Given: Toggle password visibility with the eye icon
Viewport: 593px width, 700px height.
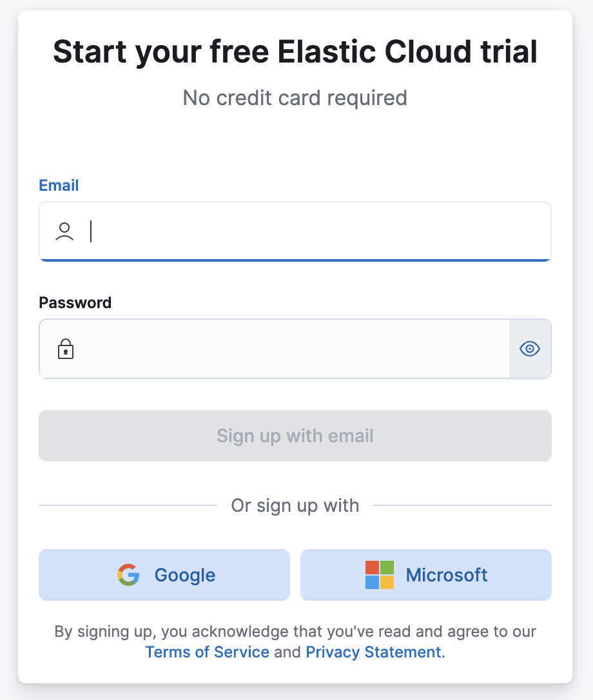Looking at the screenshot, I should pyautogui.click(x=529, y=349).
